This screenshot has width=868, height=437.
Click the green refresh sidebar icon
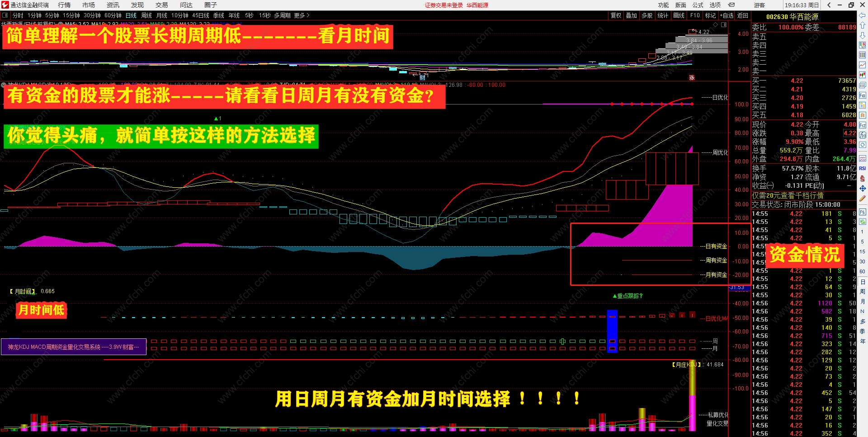click(x=863, y=222)
